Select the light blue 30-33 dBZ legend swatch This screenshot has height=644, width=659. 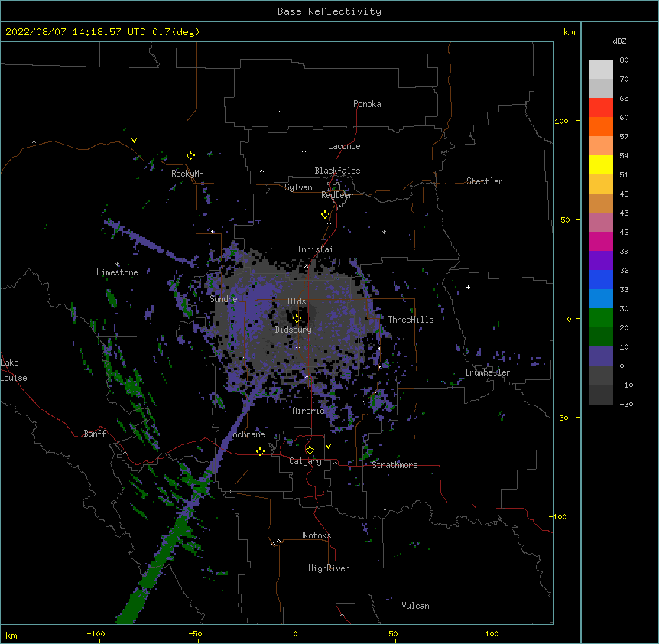coord(601,299)
